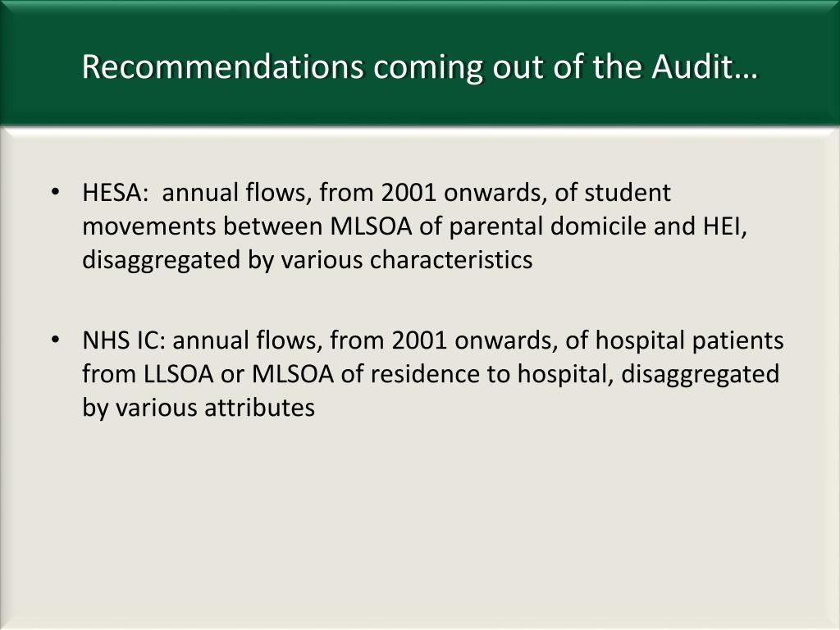Click the word 'LLSOA' in the second bullet
The height and width of the screenshot is (630, 840).
pyautogui.click(x=179, y=374)
